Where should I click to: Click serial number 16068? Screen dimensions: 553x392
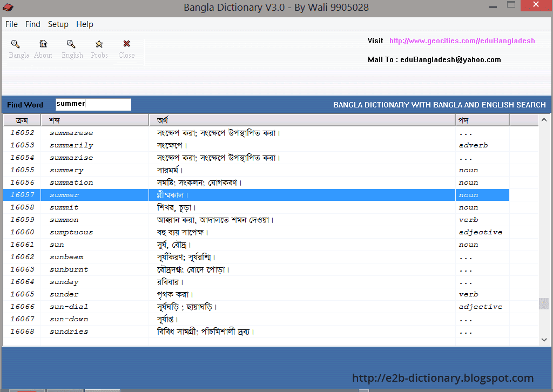[22, 332]
